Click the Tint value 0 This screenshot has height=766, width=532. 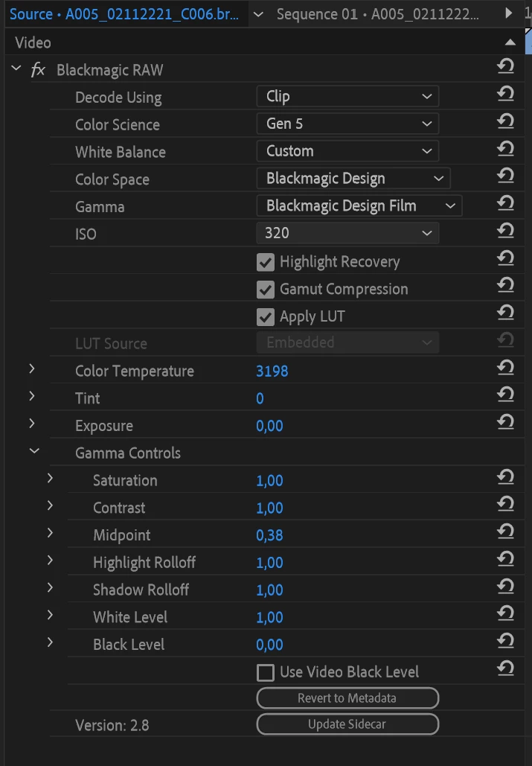click(x=260, y=399)
